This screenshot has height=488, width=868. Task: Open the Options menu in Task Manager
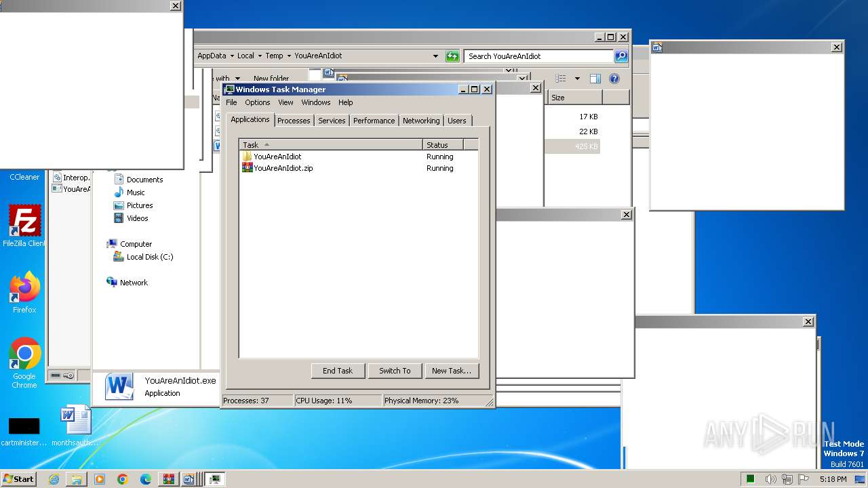pyautogui.click(x=257, y=102)
